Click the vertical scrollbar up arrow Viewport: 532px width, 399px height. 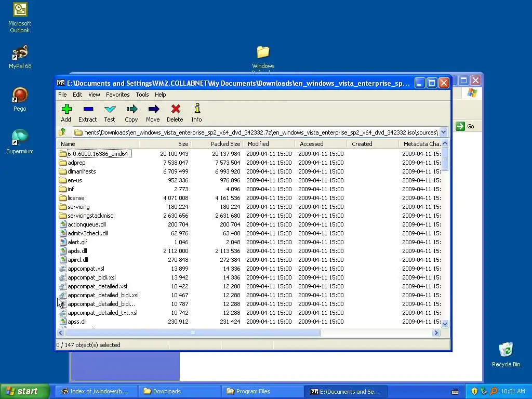445,143
